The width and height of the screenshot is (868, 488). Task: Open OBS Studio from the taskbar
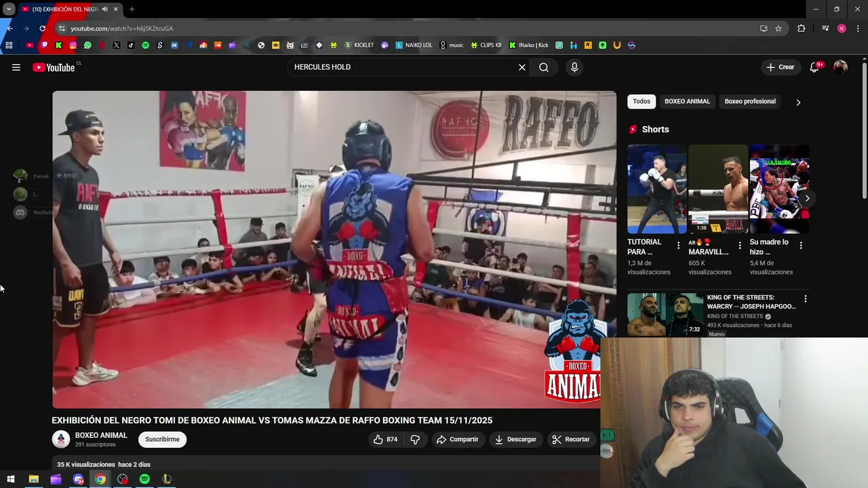coord(122,479)
